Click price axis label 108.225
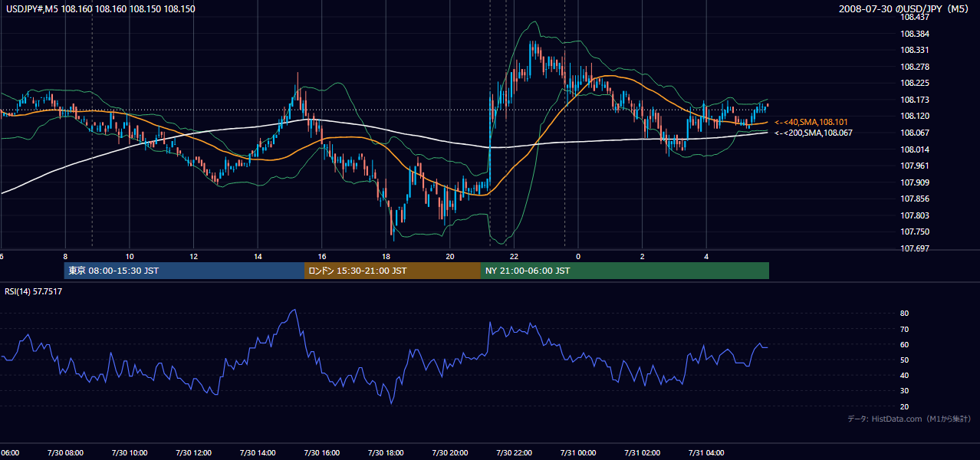Viewport: 980px width, 460px height. click(x=916, y=83)
